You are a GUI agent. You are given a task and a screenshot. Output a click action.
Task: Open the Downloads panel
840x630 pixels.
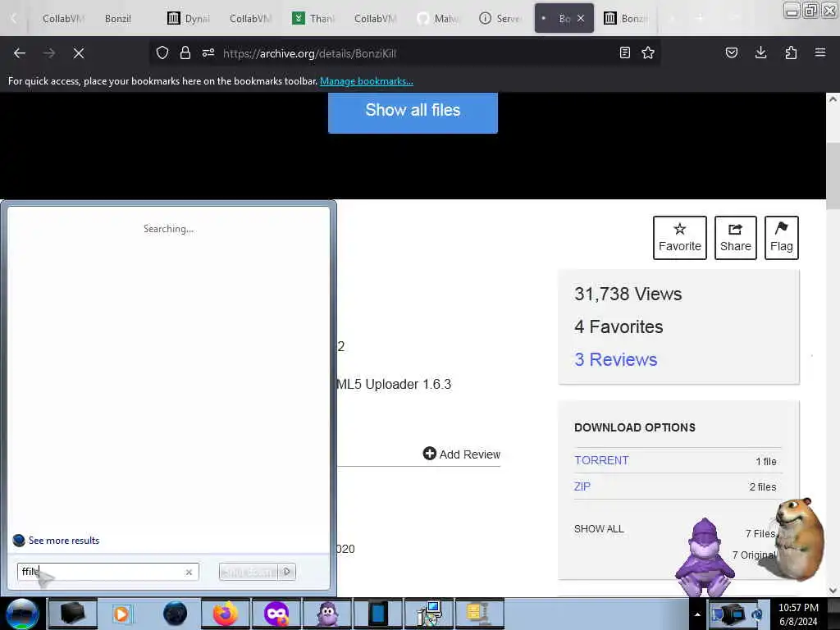pyautogui.click(x=760, y=53)
